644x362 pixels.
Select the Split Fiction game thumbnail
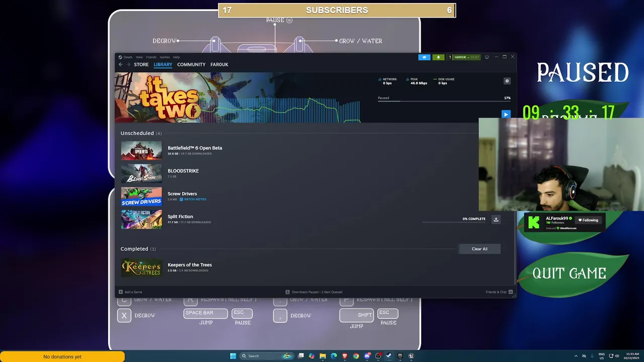coord(141,219)
